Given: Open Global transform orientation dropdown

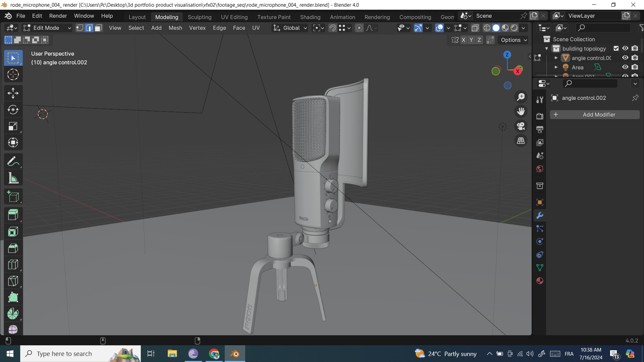Looking at the screenshot, I should click(290, 28).
